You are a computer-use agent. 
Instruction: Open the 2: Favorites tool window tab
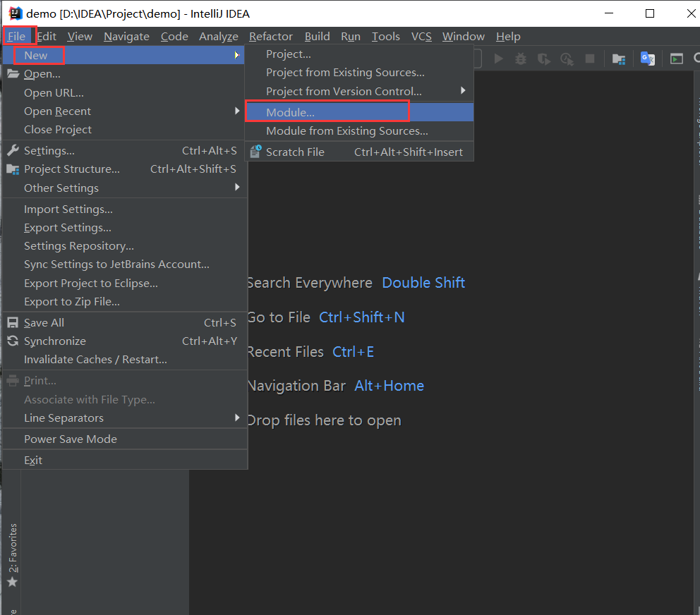[13, 547]
